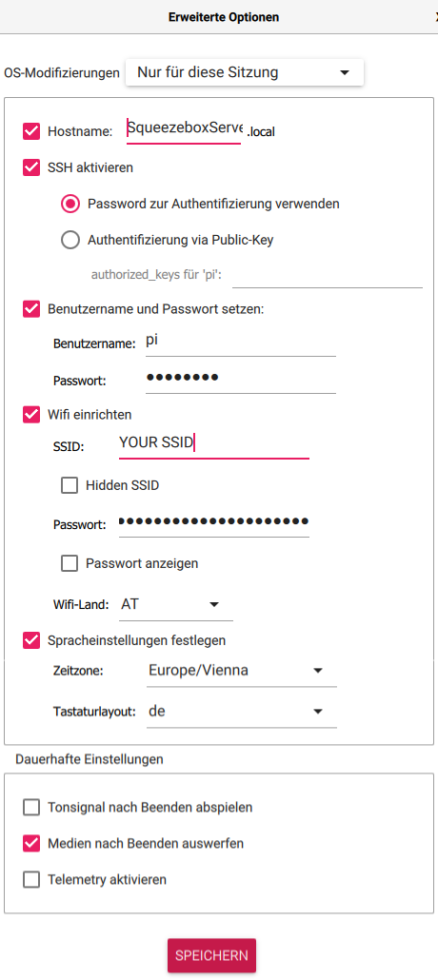438x980 pixels.
Task: Choose Authentifizierung via Public-Key option
Action: 70,240
